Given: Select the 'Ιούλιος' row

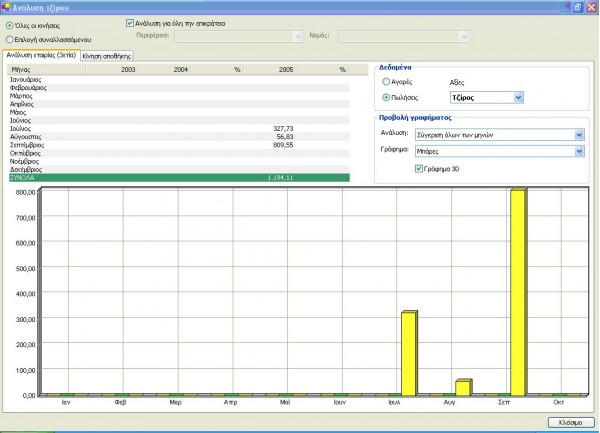Looking at the screenshot, I should pos(179,129).
